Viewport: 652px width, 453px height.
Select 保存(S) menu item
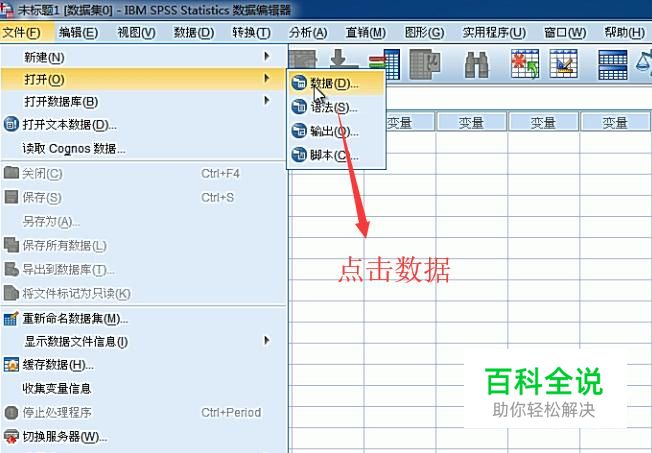(144, 197)
